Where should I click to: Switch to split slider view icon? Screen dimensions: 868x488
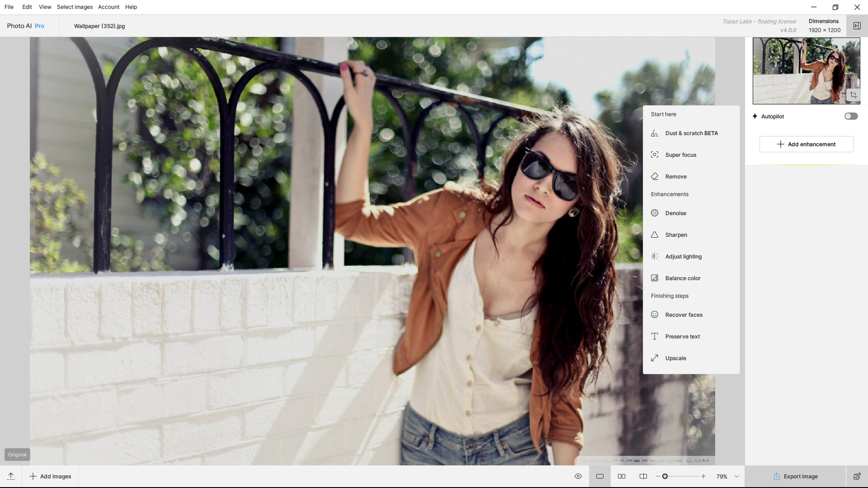(643, 476)
